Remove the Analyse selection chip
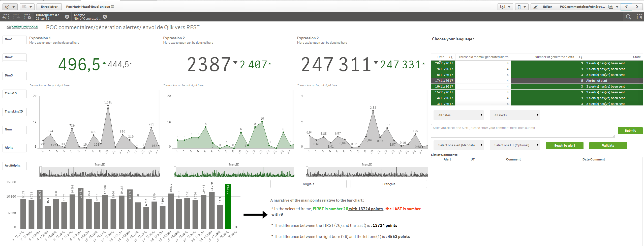 point(105,17)
